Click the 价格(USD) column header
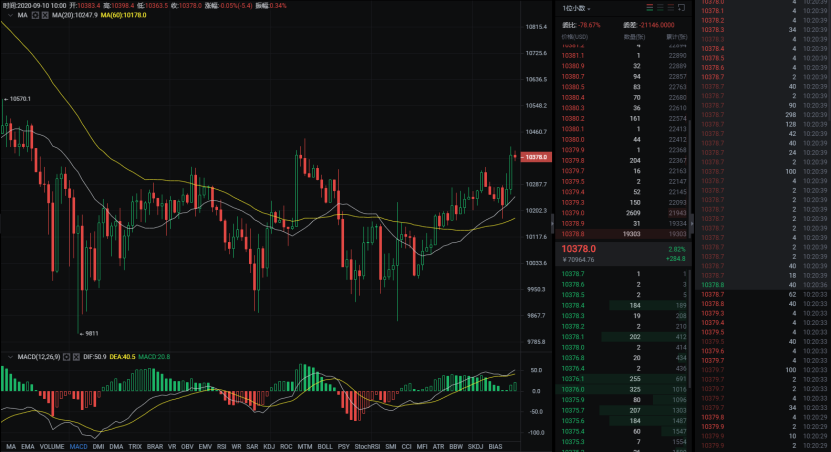This screenshot has height=452, width=831. 575,38
